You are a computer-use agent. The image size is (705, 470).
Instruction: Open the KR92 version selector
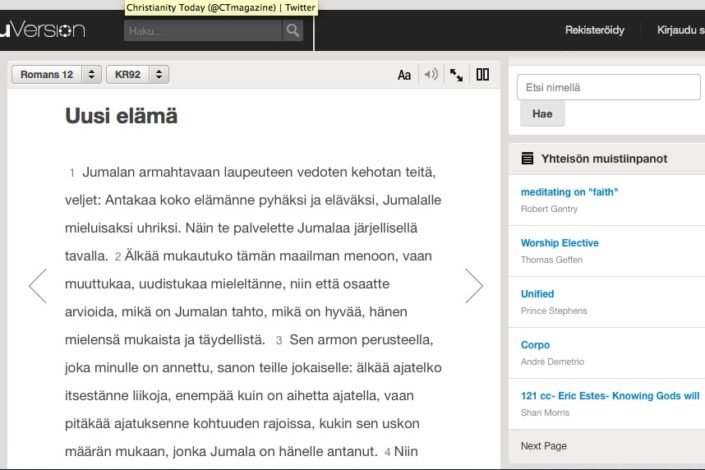138,75
